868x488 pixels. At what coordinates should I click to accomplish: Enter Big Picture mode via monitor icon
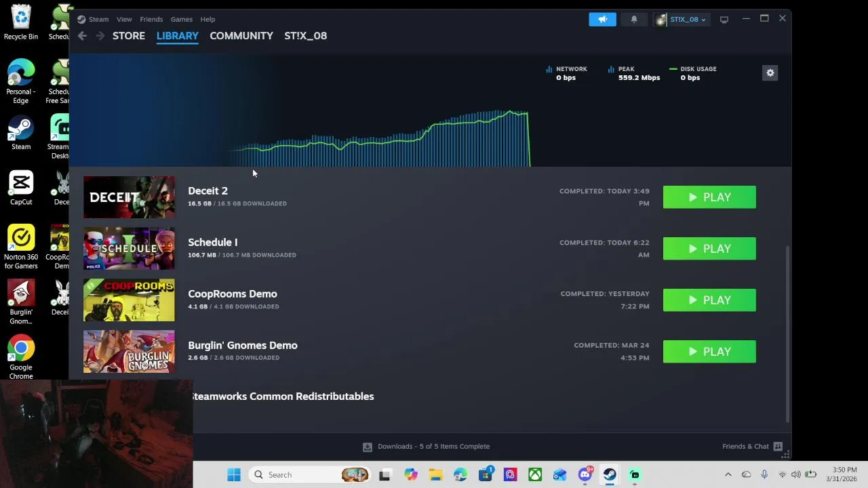tap(724, 20)
